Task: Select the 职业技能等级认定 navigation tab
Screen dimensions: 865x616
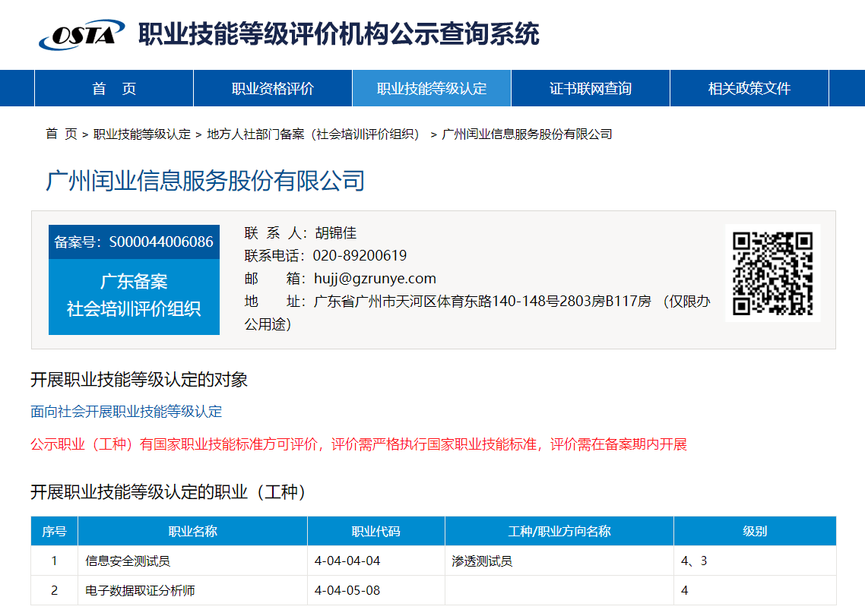Action: (432, 88)
